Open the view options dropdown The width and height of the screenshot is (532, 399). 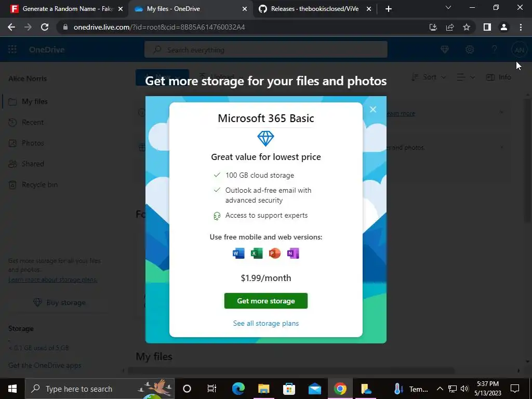465,77
